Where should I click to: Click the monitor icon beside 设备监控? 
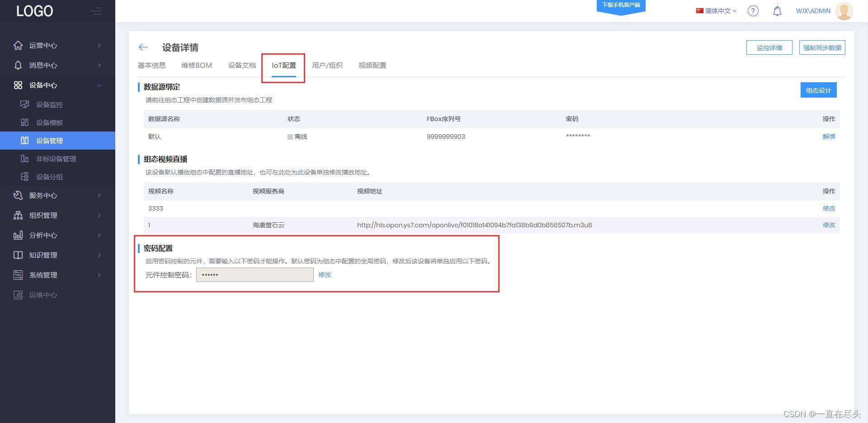[x=25, y=104]
